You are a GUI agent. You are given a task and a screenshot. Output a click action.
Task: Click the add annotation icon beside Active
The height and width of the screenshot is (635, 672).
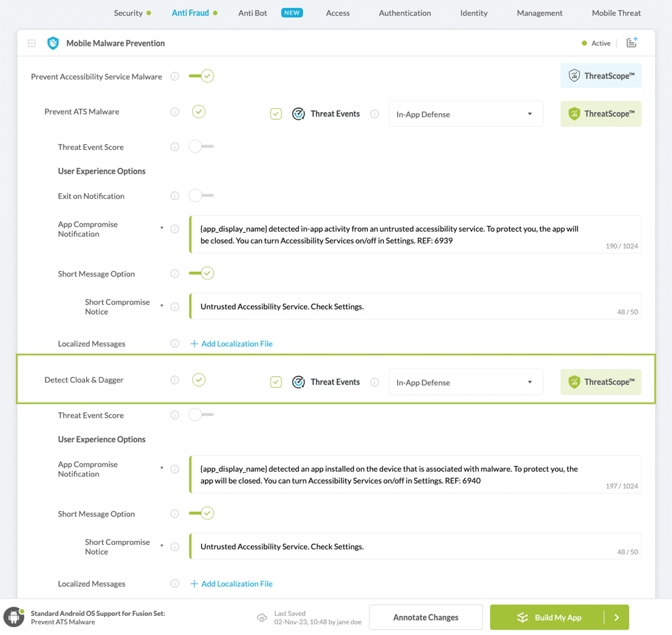click(631, 43)
